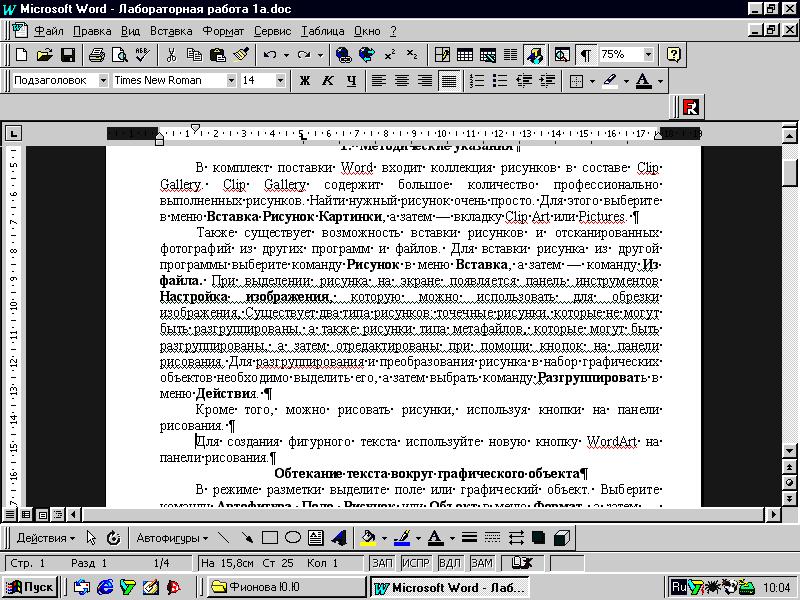
Task: Open Office Assistant help
Action: point(673,55)
